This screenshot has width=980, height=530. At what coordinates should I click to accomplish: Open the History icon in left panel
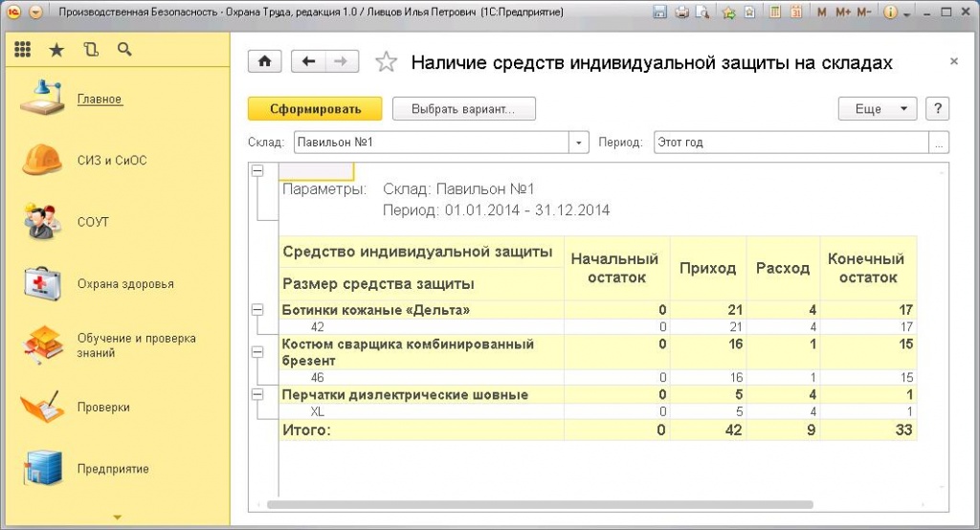coord(91,50)
